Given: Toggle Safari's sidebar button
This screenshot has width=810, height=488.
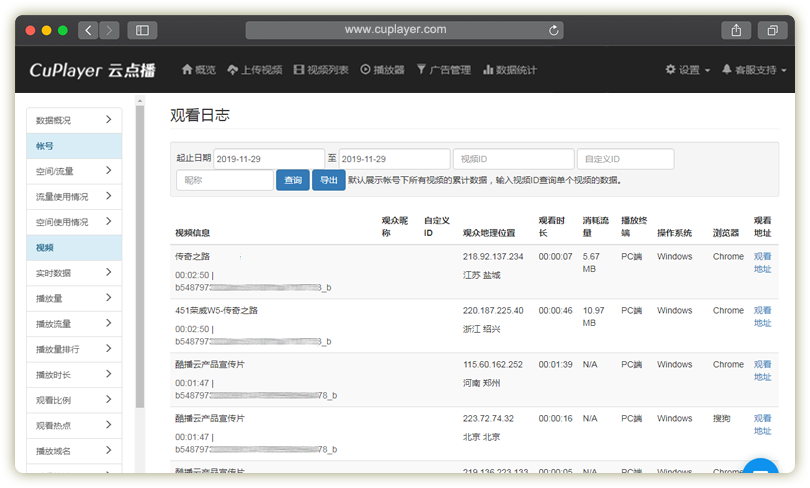Looking at the screenshot, I should point(141,30).
